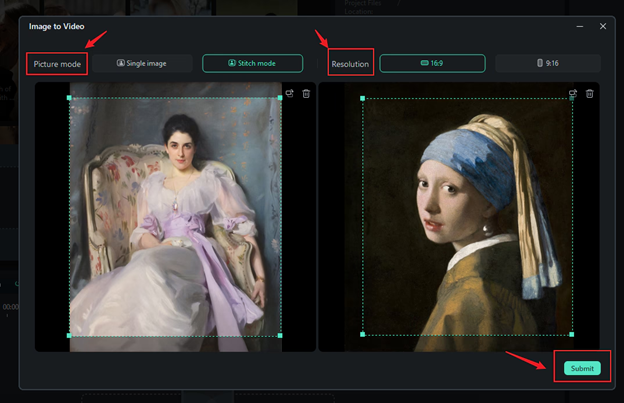This screenshot has width=624, height=403.
Task: Click the replace icon on the right image
Action: [x=573, y=93]
